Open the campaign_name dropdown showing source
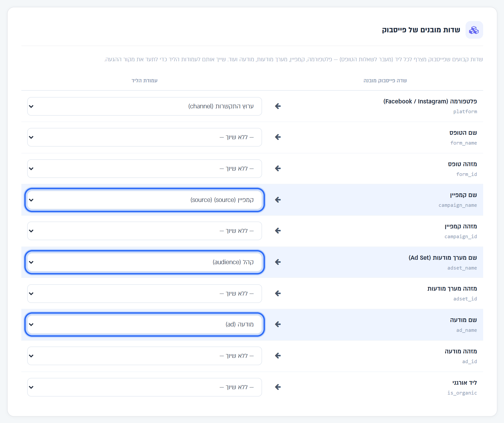Screen dimensions: 504x423 tap(145, 200)
